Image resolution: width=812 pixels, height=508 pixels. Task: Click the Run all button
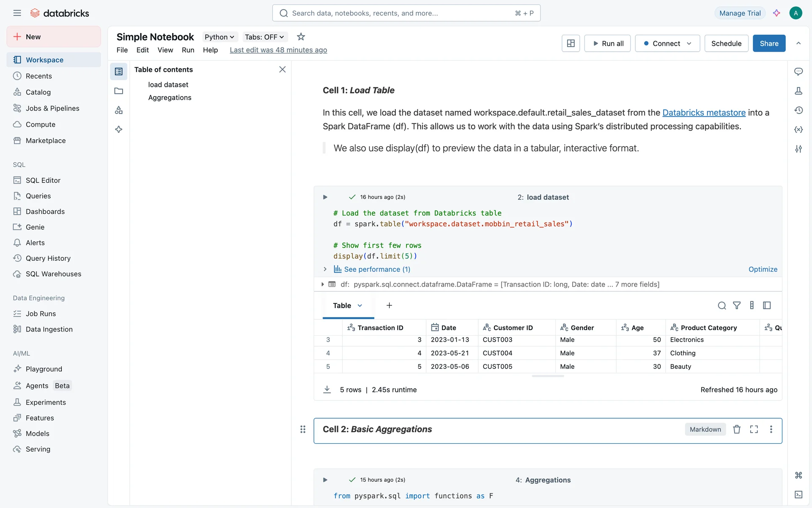pyautogui.click(x=607, y=43)
